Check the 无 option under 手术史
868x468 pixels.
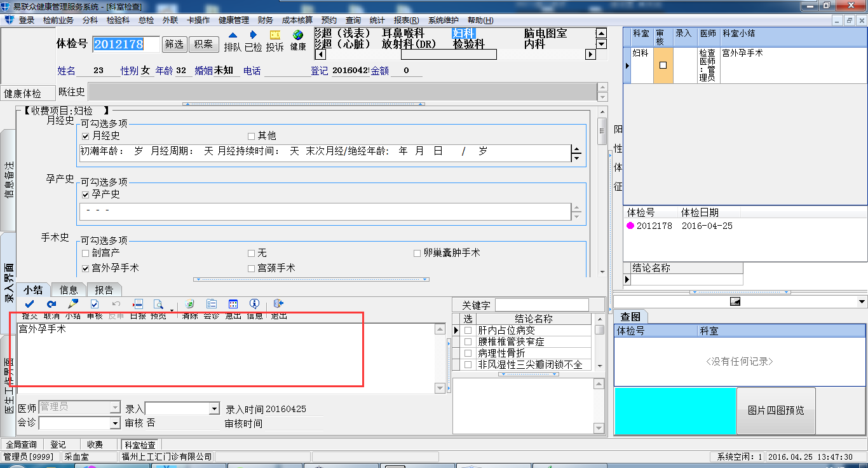[252, 253]
